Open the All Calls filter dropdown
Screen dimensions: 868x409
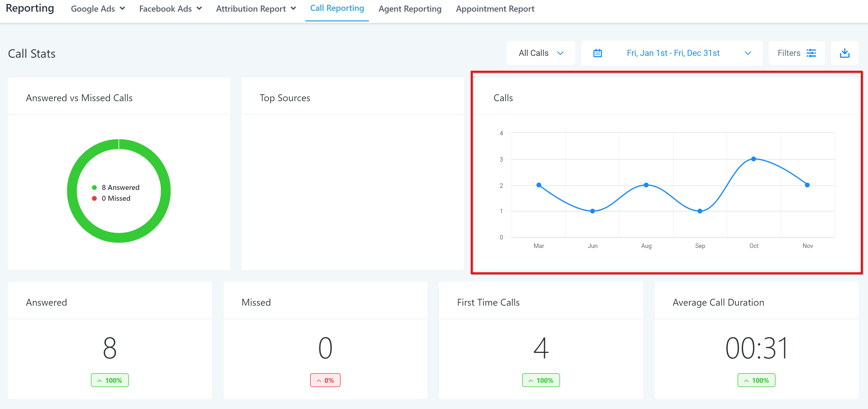pos(540,53)
